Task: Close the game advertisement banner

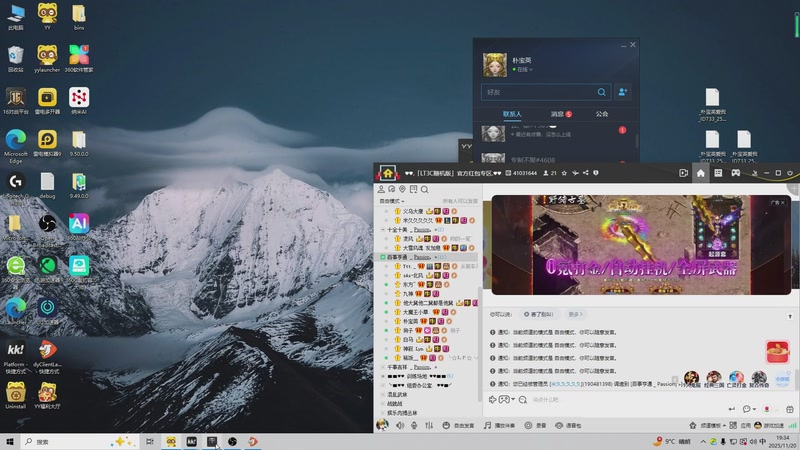Action: click(x=783, y=203)
